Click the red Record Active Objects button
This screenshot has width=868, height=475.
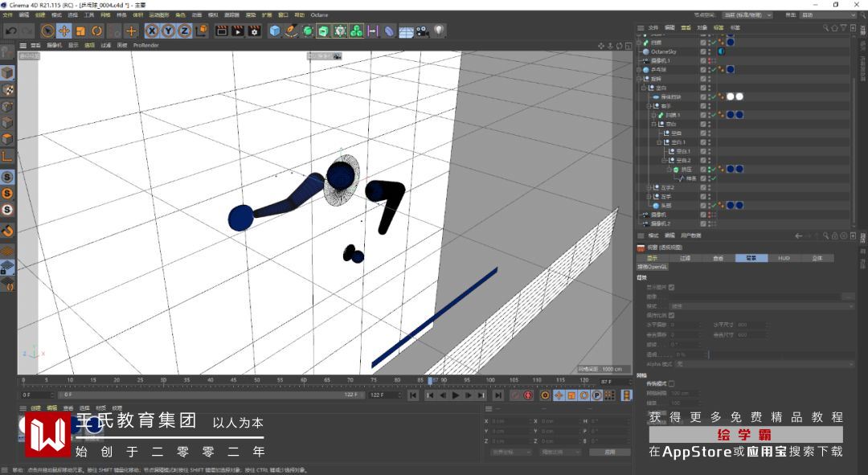point(528,395)
